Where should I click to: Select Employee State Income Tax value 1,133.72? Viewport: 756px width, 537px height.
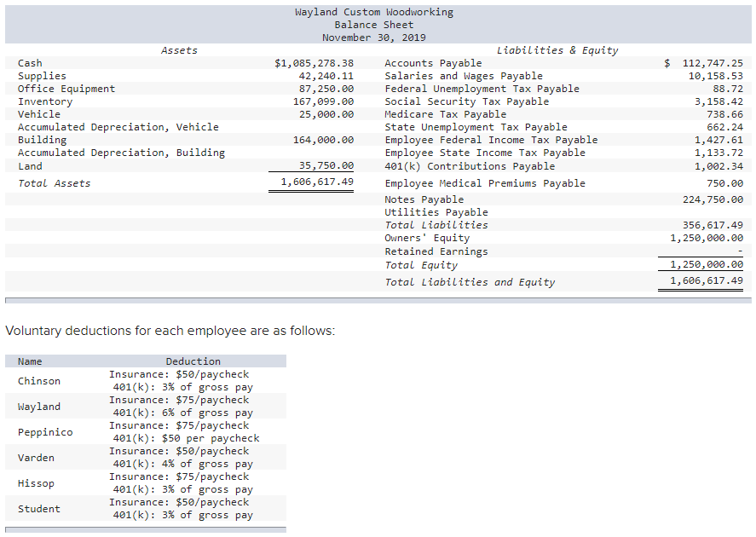click(x=718, y=153)
